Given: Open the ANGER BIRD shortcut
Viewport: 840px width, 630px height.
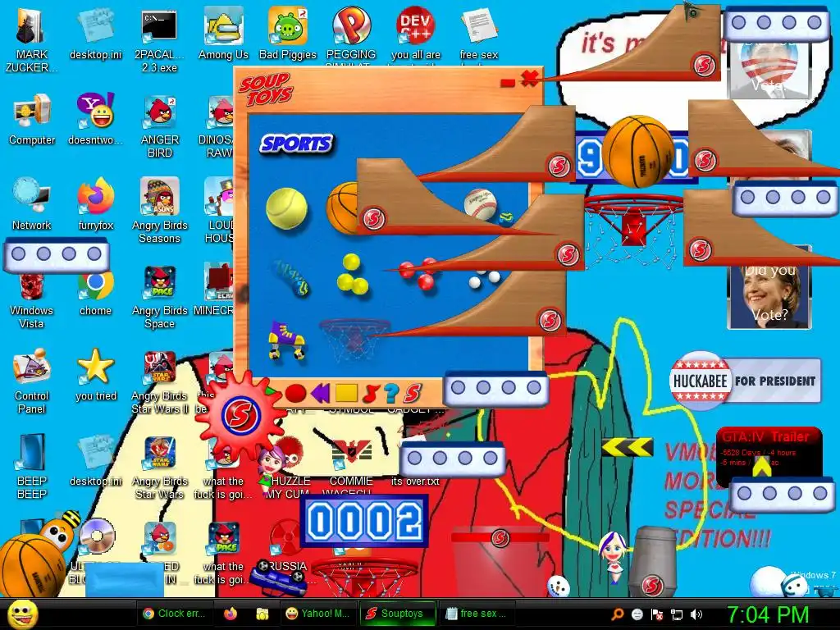Looking at the screenshot, I should 160,127.
